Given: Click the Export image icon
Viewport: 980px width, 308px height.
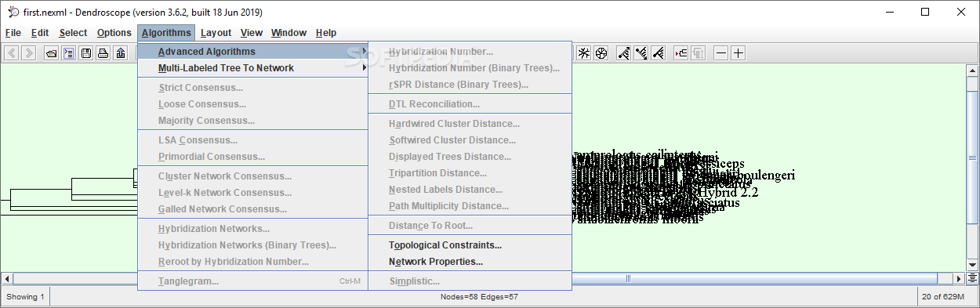Looking at the screenshot, I should click(x=120, y=53).
